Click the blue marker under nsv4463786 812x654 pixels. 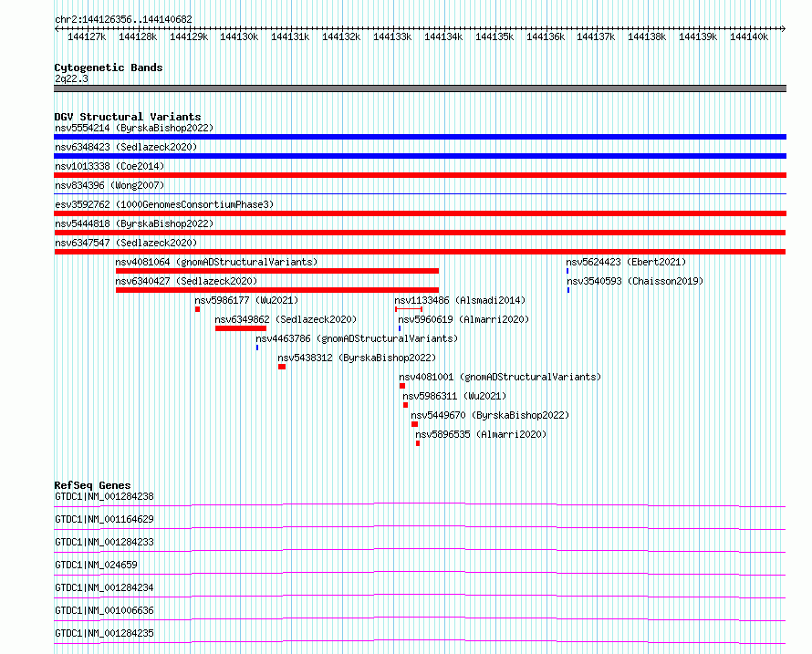(x=257, y=348)
